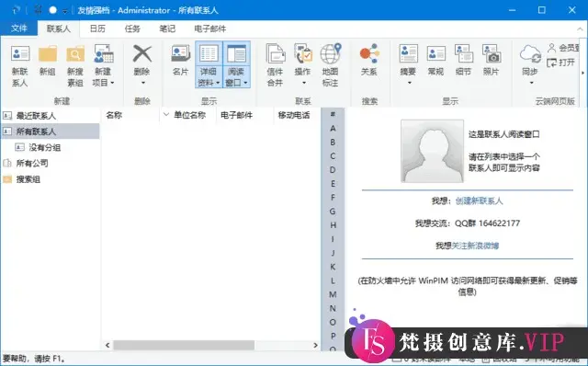Viewport: 588px width, 366px height.
Task: Select the 细节 display icon
Action: pyautogui.click(x=463, y=54)
